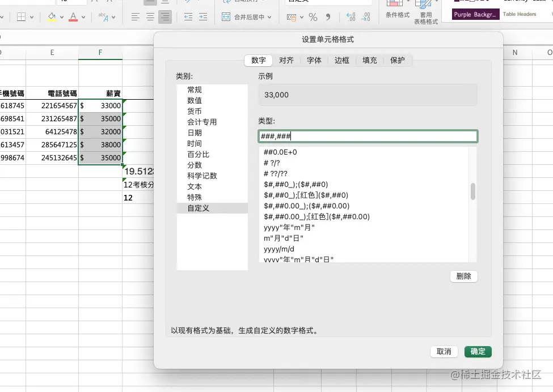
Task: Confirm with the 确定 button
Action: pos(478,351)
